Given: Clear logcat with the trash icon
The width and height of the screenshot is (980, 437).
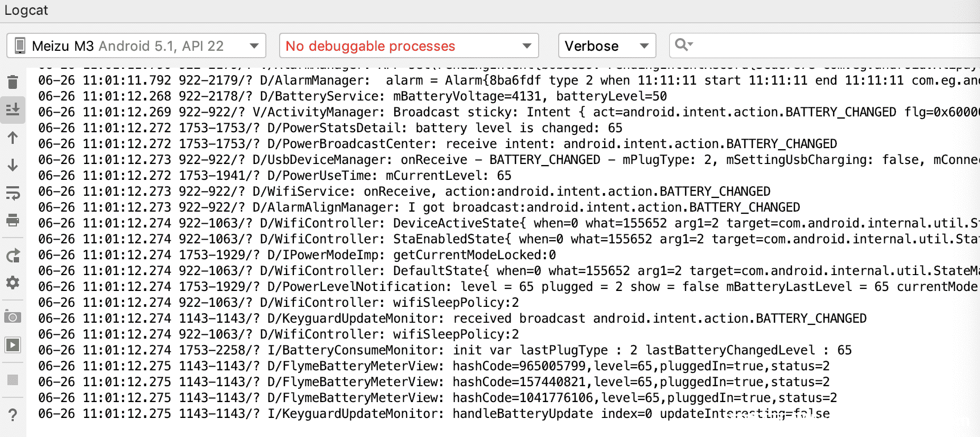Looking at the screenshot, I should coord(13,82).
